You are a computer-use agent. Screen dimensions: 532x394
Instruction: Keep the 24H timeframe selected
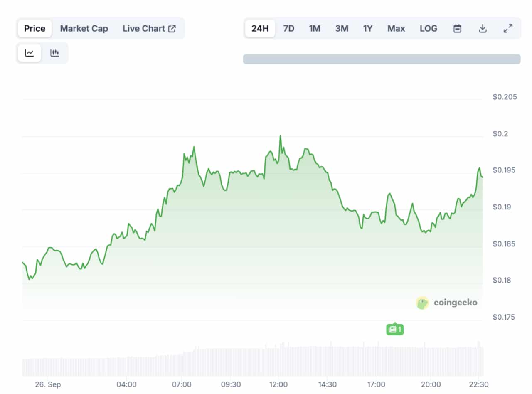click(260, 28)
